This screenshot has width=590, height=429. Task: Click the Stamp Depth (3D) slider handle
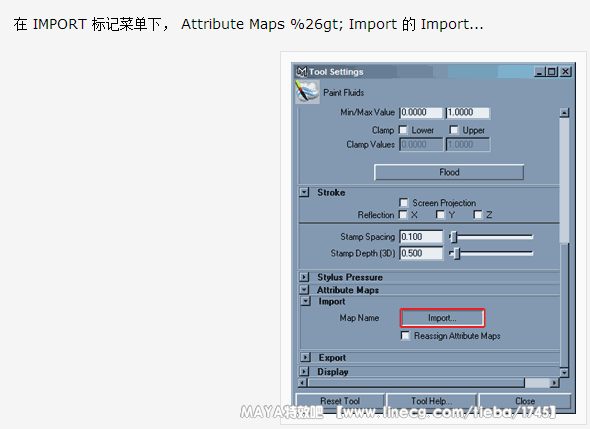coord(457,254)
